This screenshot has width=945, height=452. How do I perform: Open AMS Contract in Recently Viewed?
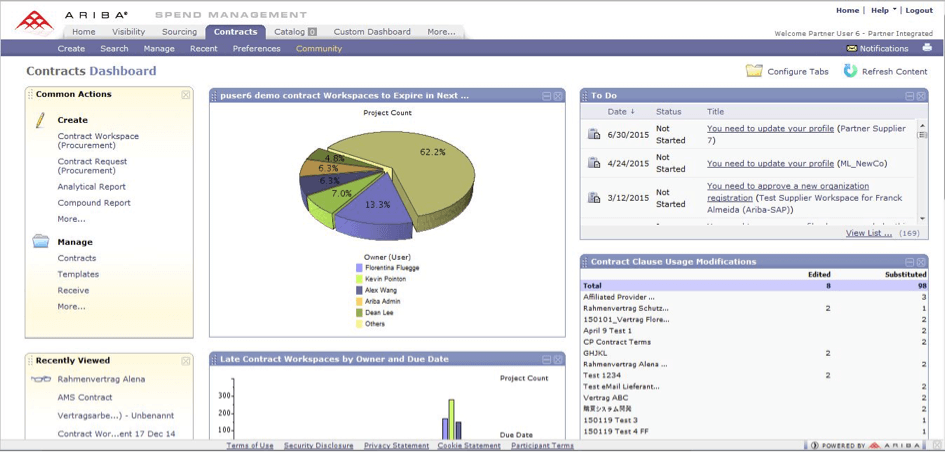pyautogui.click(x=85, y=397)
